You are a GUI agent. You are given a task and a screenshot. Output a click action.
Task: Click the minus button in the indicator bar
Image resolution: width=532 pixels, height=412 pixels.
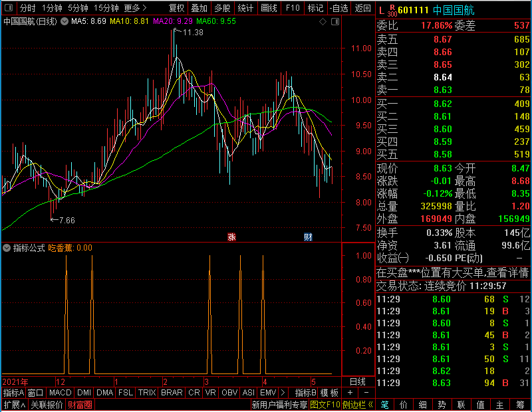(x=366, y=393)
